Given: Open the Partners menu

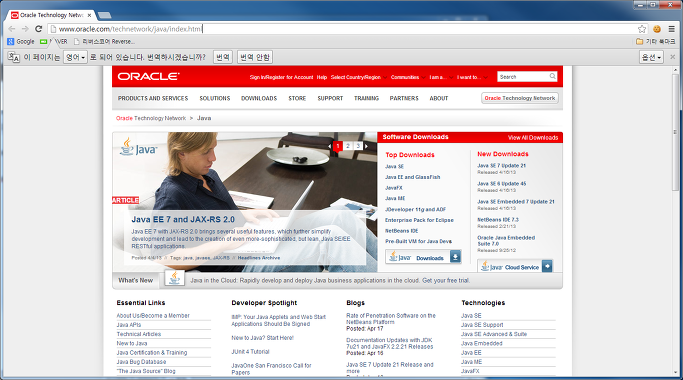Looking at the screenshot, I should pos(404,98).
